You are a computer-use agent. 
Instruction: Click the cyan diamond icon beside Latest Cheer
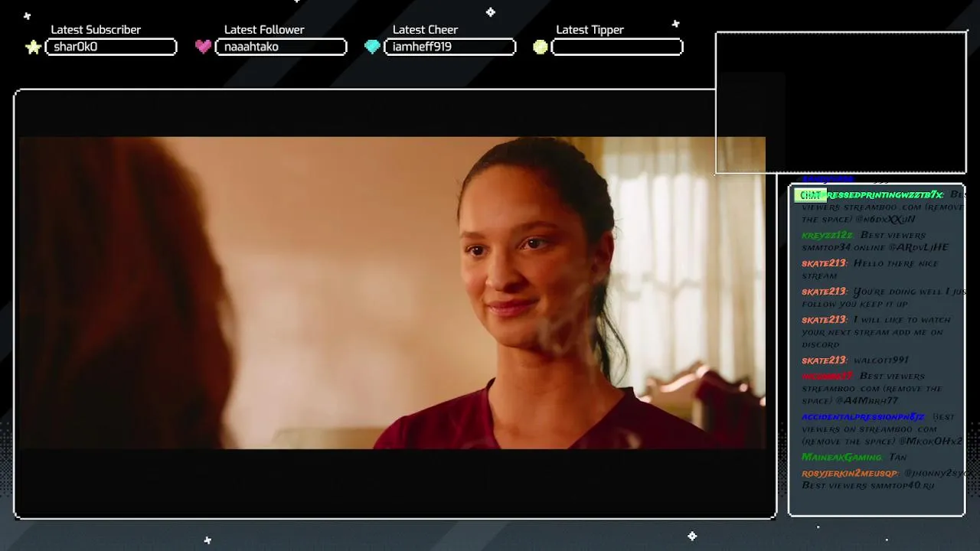(372, 47)
